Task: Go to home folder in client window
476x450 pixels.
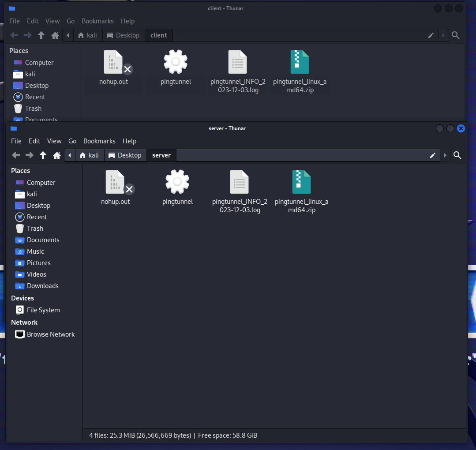Action: click(55, 35)
